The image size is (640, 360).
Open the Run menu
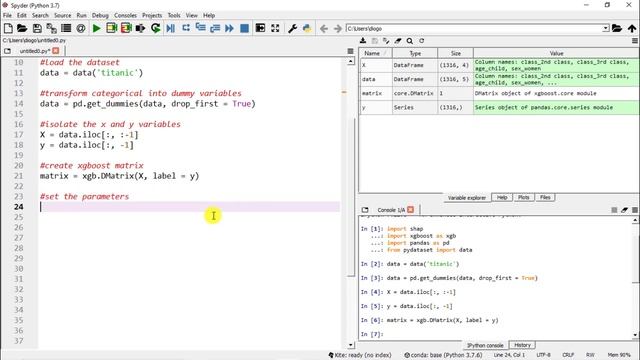coord(82,15)
